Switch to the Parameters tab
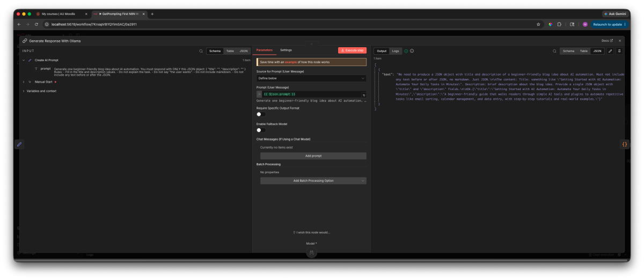The height and width of the screenshot is (280, 644). click(x=264, y=50)
